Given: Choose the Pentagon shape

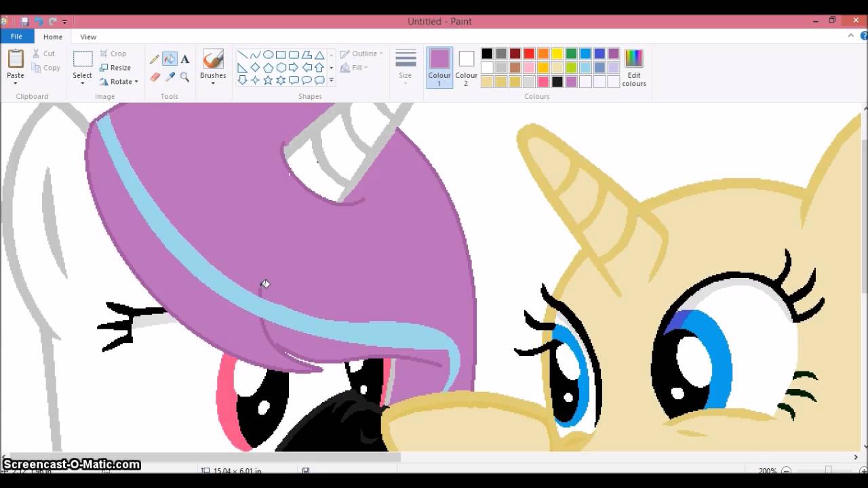Looking at the screenshot, I should click(268, 68).
